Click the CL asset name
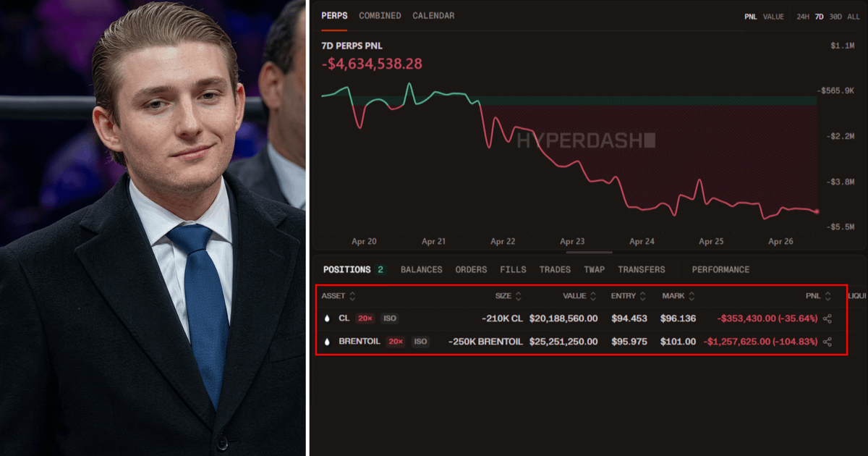Image resolution: width=868 pixels, height=456 pixels. tap(344, 318)
